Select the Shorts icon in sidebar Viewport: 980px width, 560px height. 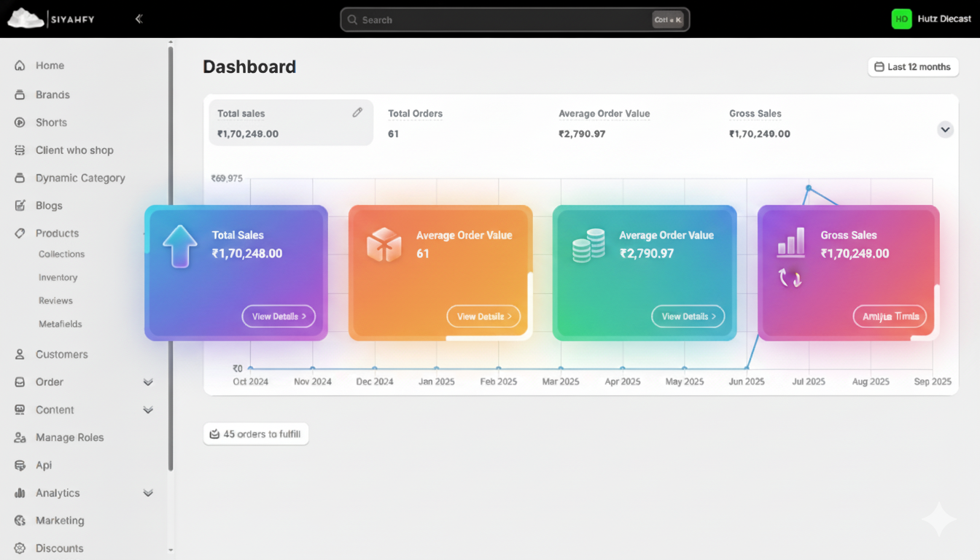point(20,122)
